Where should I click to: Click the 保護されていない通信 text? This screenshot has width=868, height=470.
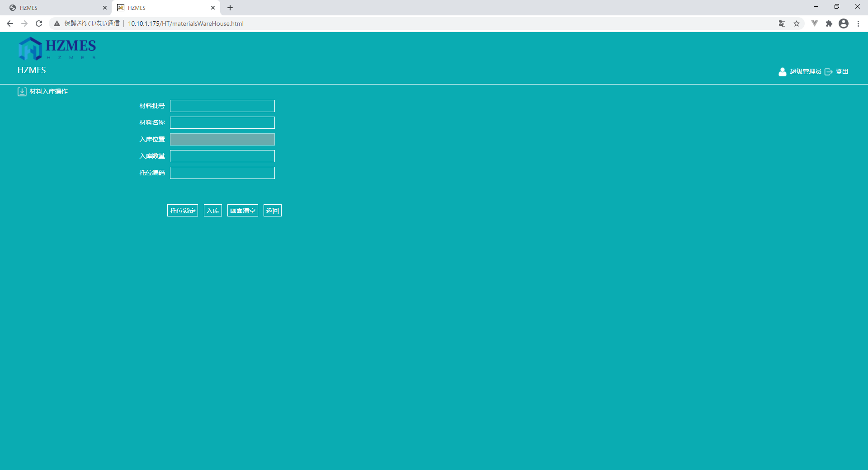pyautogui.click(x=92, y=23)
